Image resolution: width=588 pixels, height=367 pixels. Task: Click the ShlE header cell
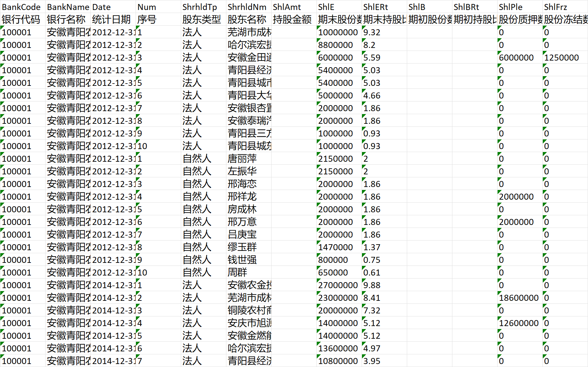339,7
